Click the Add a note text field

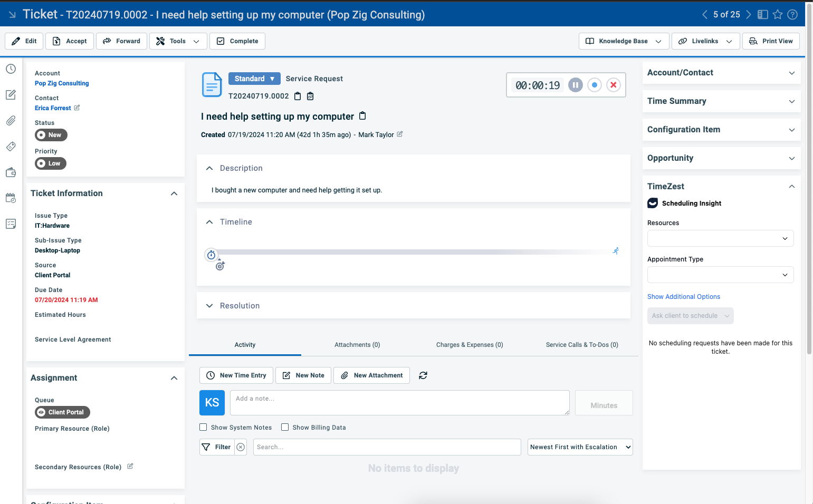[x=399, y=403]
